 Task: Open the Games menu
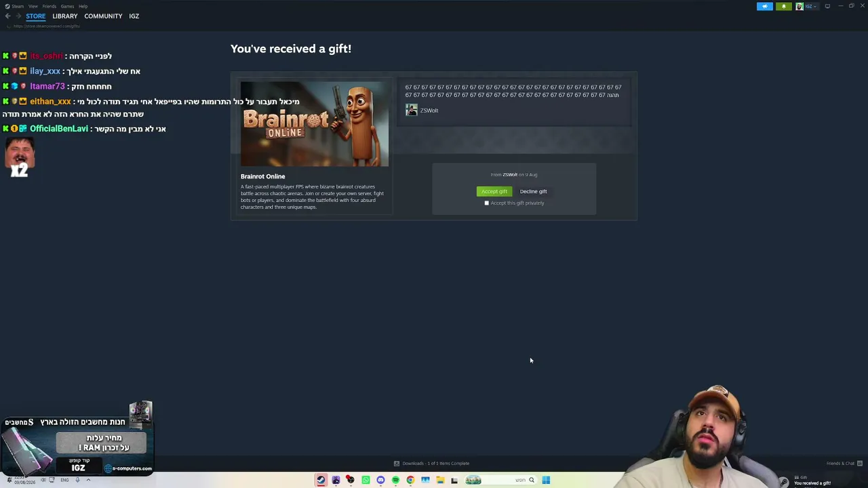pyautogui.click(x=67, y=6)
